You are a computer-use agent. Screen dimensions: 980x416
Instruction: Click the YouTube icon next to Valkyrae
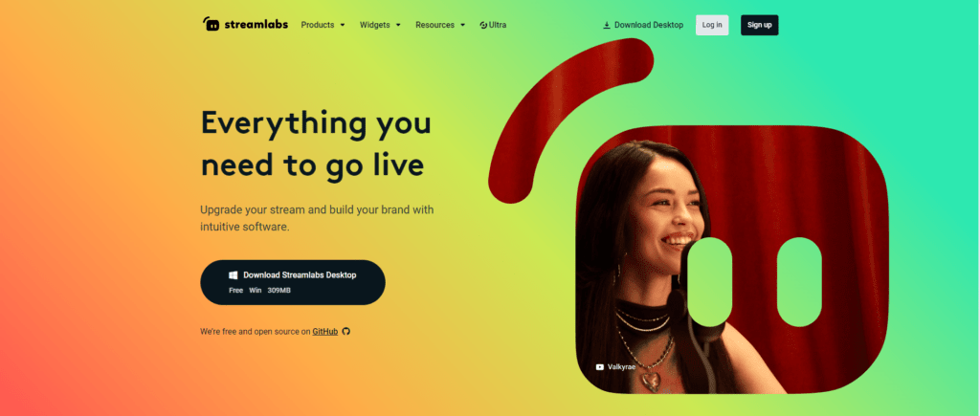coord(600,367)
